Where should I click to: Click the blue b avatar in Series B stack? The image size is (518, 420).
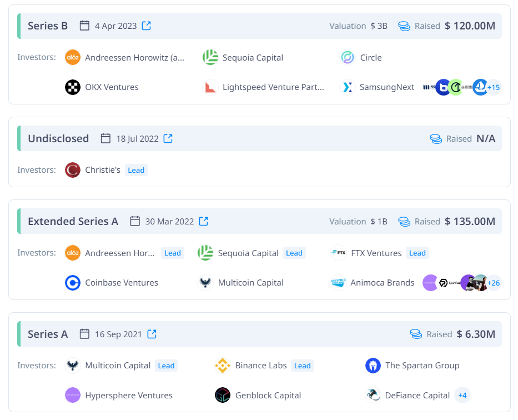click(x=444, y=87)
